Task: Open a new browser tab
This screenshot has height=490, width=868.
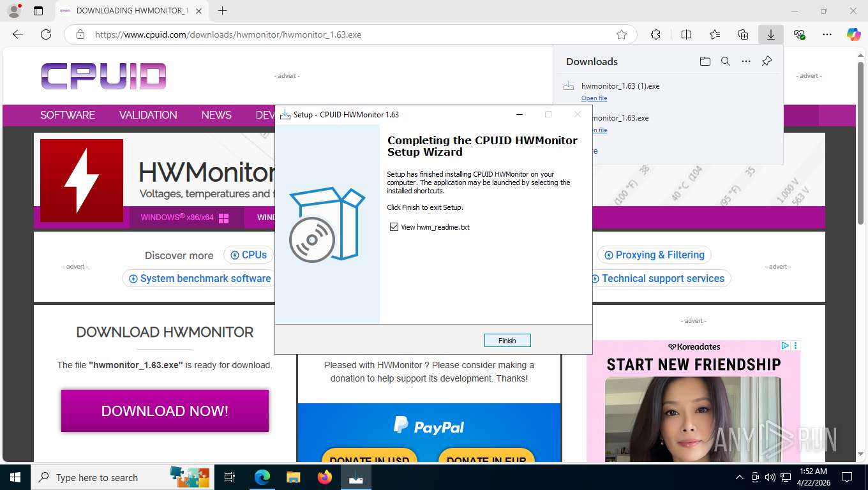Action: click(x=222, y=11)
